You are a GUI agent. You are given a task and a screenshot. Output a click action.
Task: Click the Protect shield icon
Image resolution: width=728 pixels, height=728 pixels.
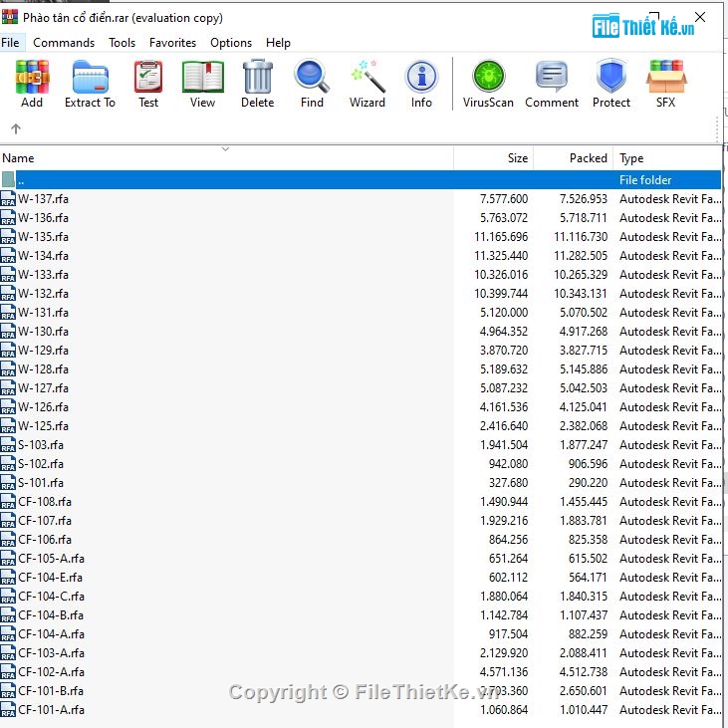tap(611, 76)
